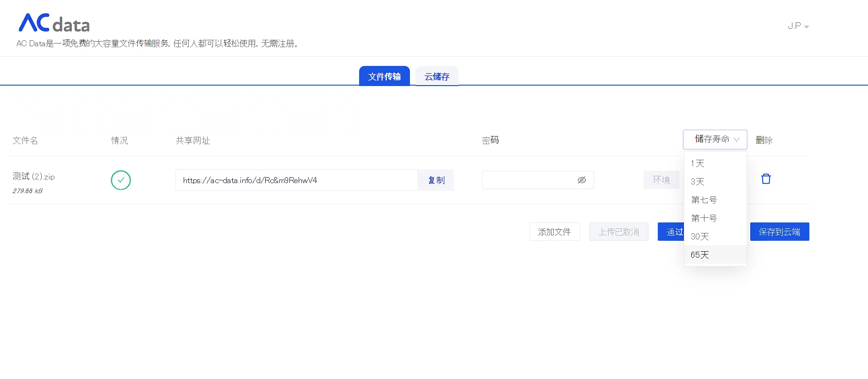Select 1天 storage duration

698,163
